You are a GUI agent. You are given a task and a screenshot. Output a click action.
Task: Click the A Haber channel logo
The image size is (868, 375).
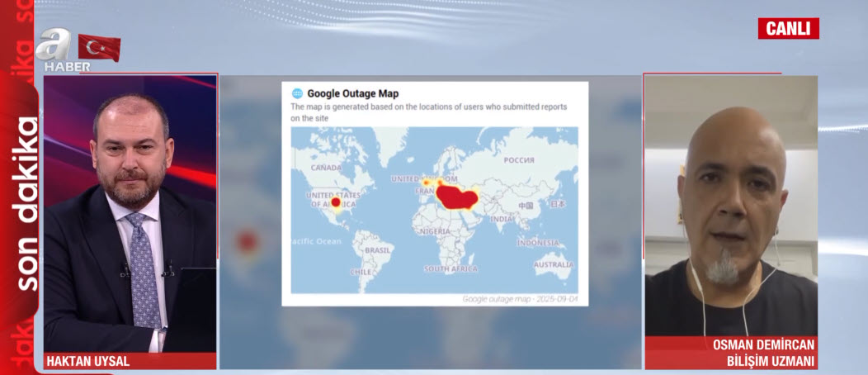click(x=60, y=51)
